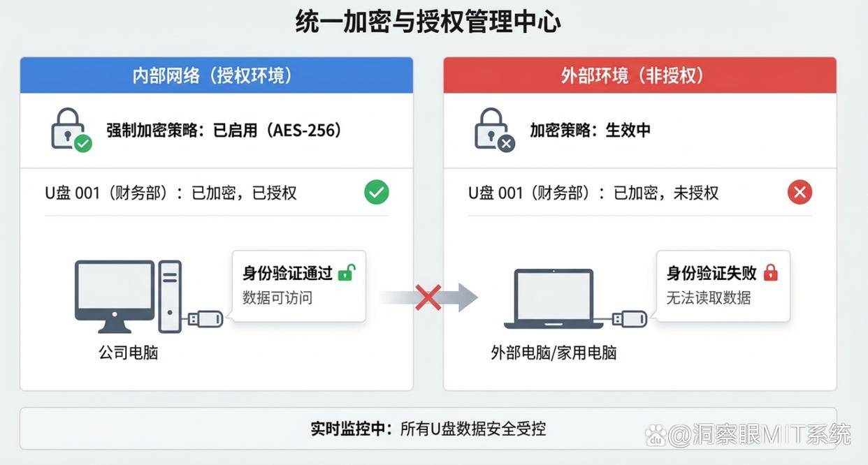Click the 强制加密策略：已启用（AES-256）label

pos(224,130)
